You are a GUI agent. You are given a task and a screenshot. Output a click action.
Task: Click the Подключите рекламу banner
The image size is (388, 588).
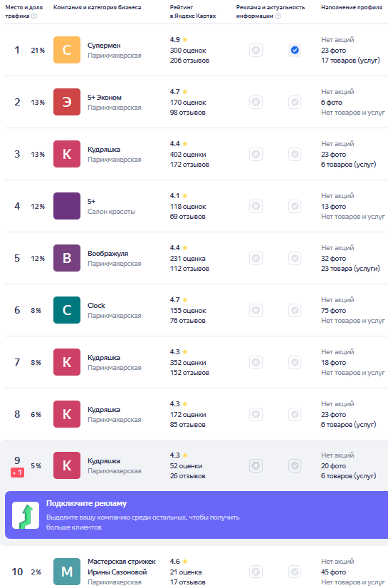(x=196, y=515)
